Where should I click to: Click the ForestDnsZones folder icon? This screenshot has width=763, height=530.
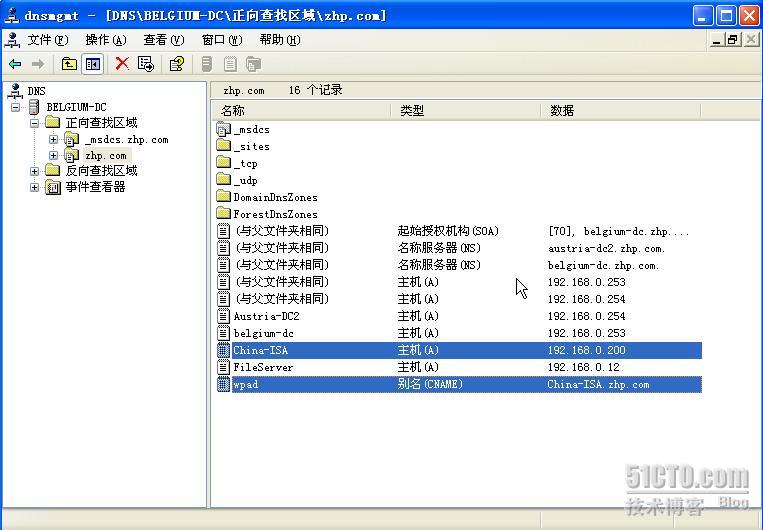coord(223,213)
